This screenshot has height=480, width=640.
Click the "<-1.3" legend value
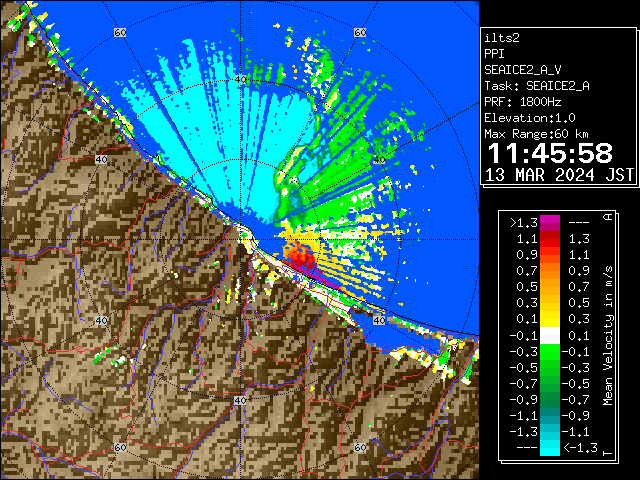[x=580, y=447]
